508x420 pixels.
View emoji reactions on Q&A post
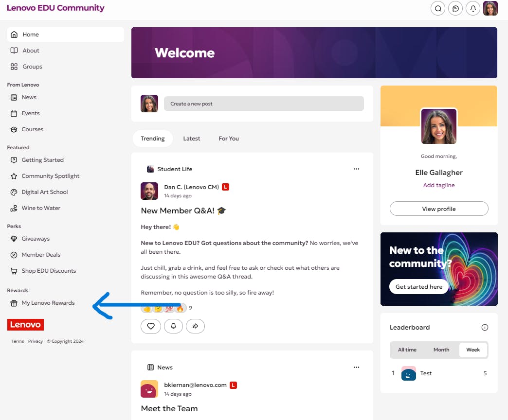[x=163, y=308]
